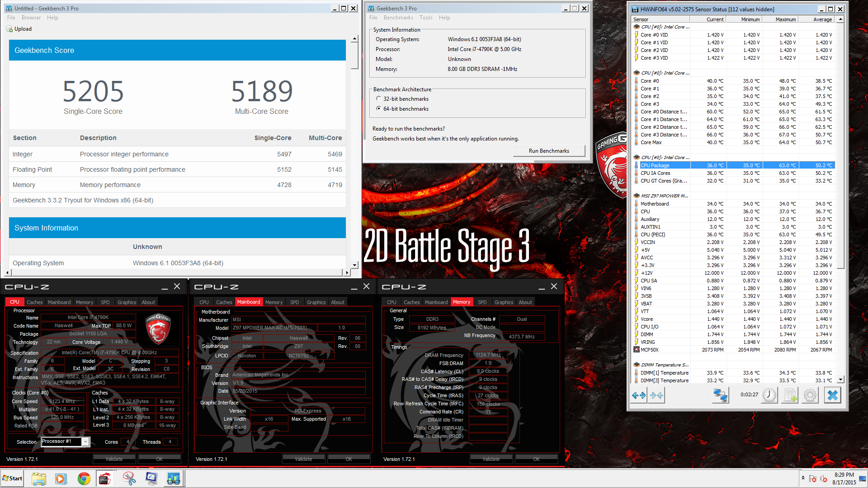Click the action center flag tray icon
The height and width of the screenshot is (488, 868).
[813, 479]
